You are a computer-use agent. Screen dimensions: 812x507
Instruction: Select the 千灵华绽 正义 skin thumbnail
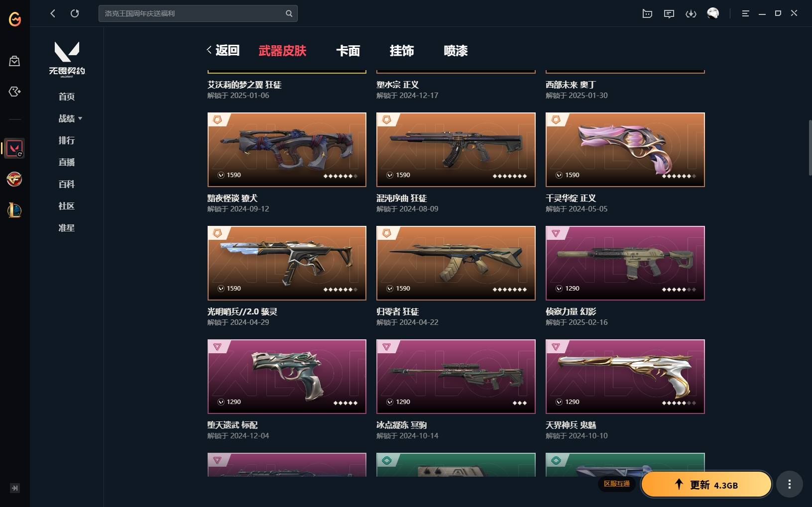pyautogui.click(x=625, y=150)
